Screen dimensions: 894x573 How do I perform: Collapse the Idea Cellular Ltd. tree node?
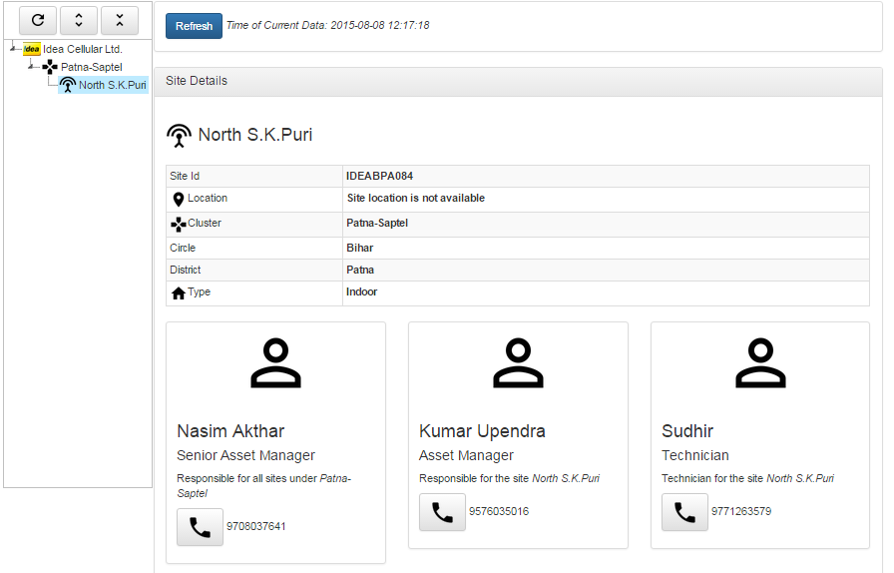(x=14, y=48)
